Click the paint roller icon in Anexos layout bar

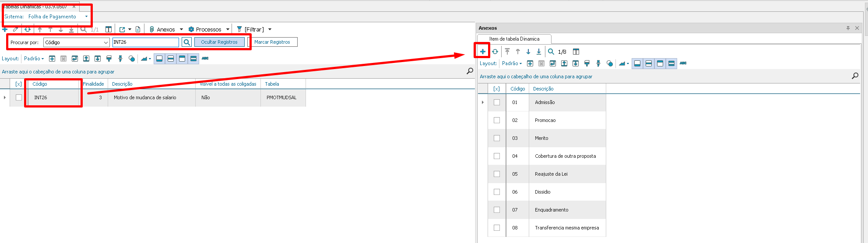[587, 63]
